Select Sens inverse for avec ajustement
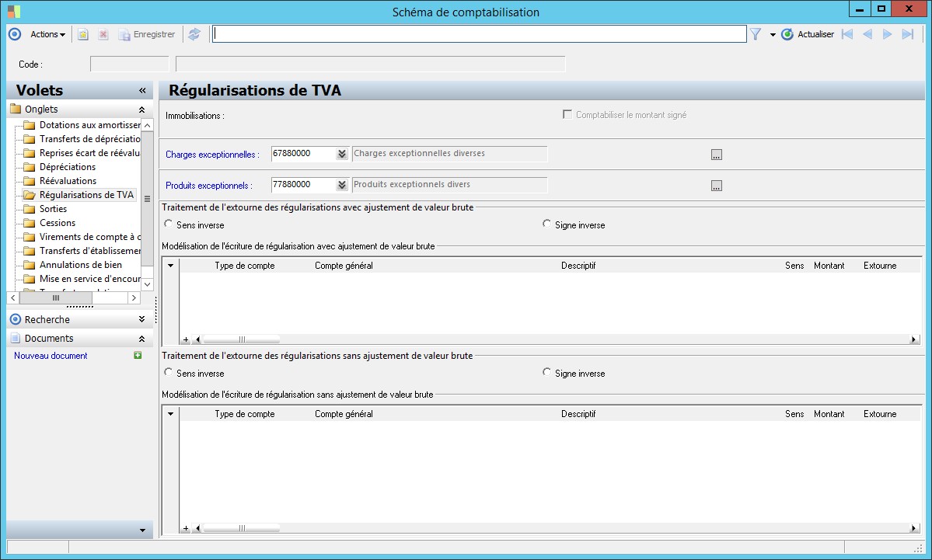Image resolution: width=932 pixels, height=560 pixels. [x=168, y=224]
